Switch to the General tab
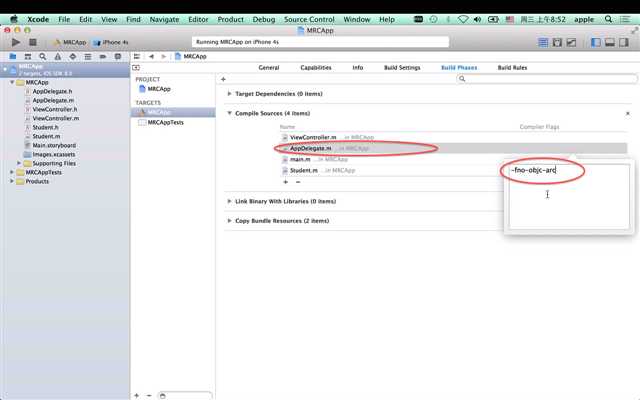This screenshot has height=400, width=640. point(269,68)
